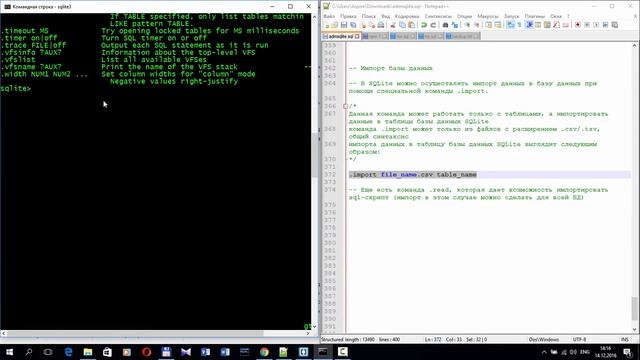This screenshot has width=640, height=360.
Task: Toggle show all characters pilcrow icon
Action: (520, 25)
